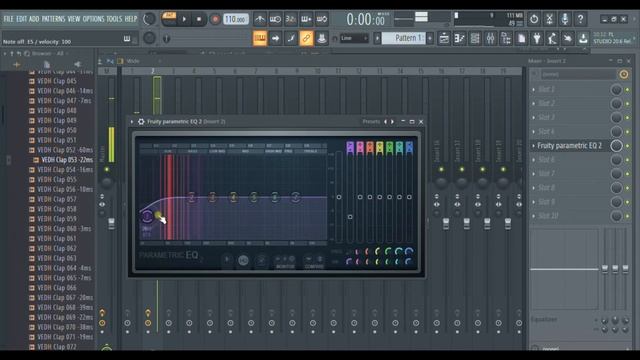The width and height of the screenshot is (640, 360).
Task: Open the Fruity parametric EQ 2 gear icon
Action: [x=141, y=122]
